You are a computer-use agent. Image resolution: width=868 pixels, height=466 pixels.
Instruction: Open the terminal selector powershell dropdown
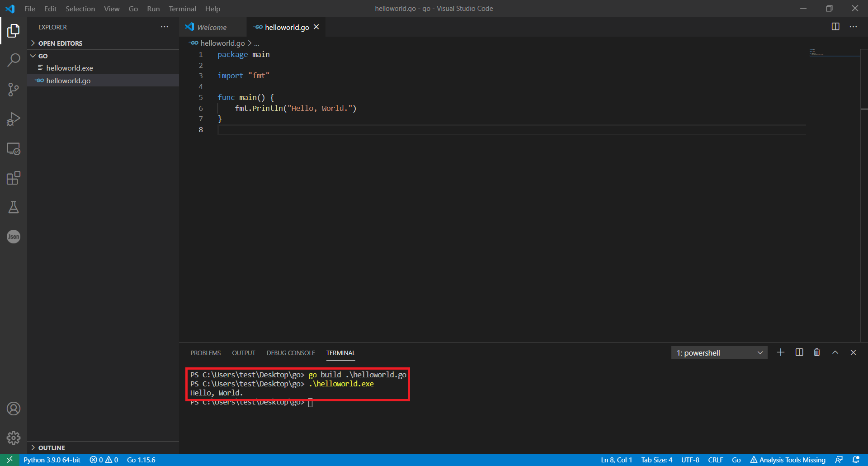[719, 353]
